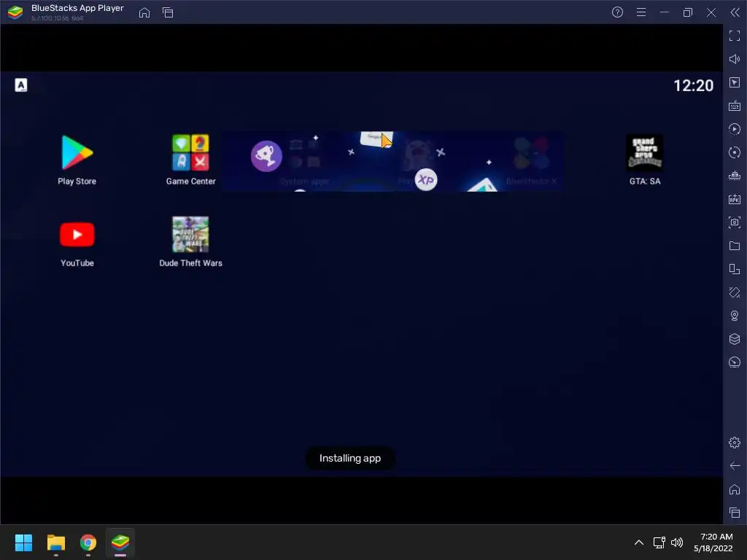Click the BlueStacks logo in title bar
Screen dimensions: 747x560
click(15, 12)
